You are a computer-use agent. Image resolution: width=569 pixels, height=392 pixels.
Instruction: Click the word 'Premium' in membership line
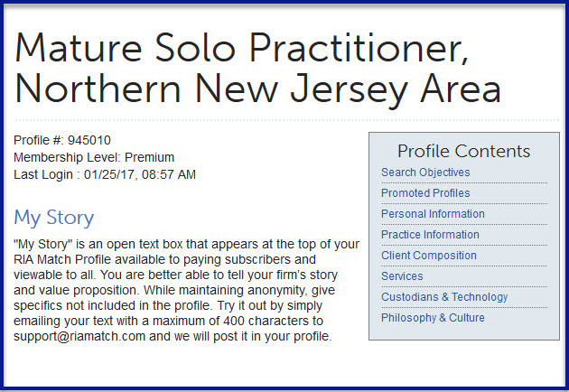(150, 157)
